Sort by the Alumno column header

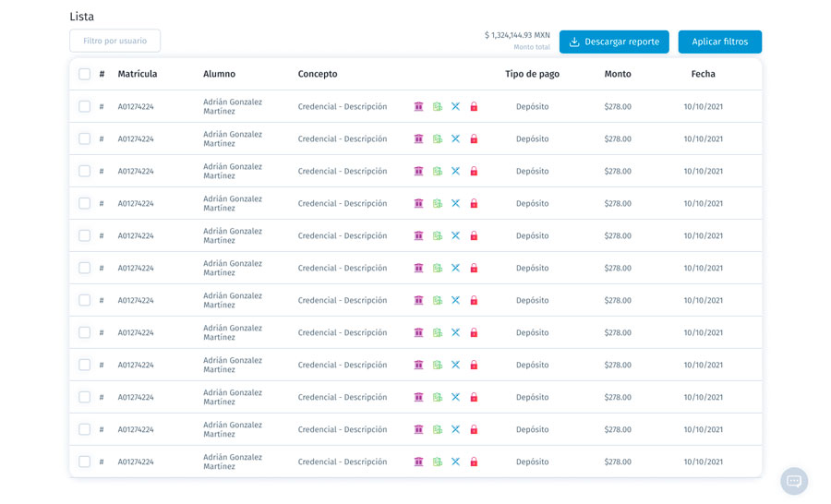click(219, 74)
